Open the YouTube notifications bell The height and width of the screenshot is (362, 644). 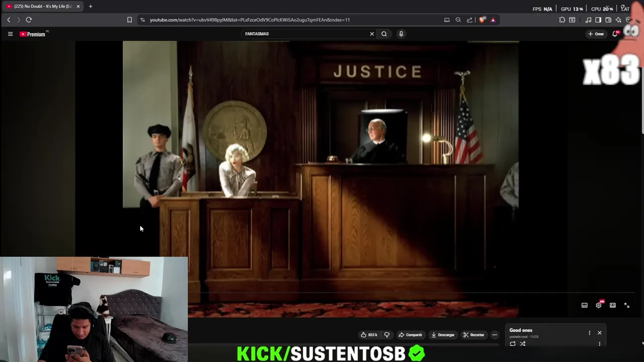click(x=615, y=34)
